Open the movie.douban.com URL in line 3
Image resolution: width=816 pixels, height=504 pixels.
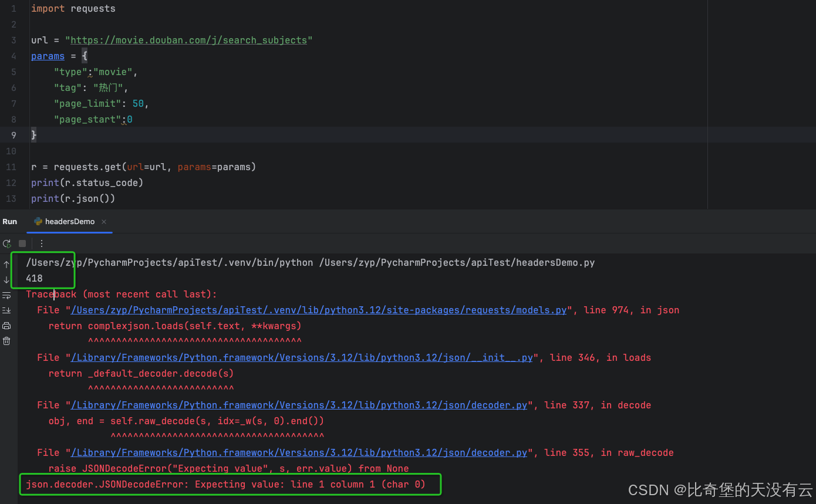[189, 40]
